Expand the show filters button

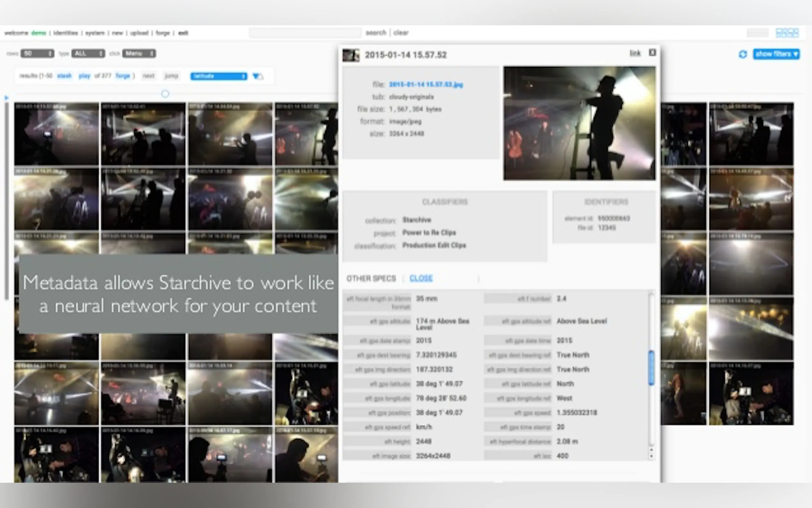[x=776, y=54]
